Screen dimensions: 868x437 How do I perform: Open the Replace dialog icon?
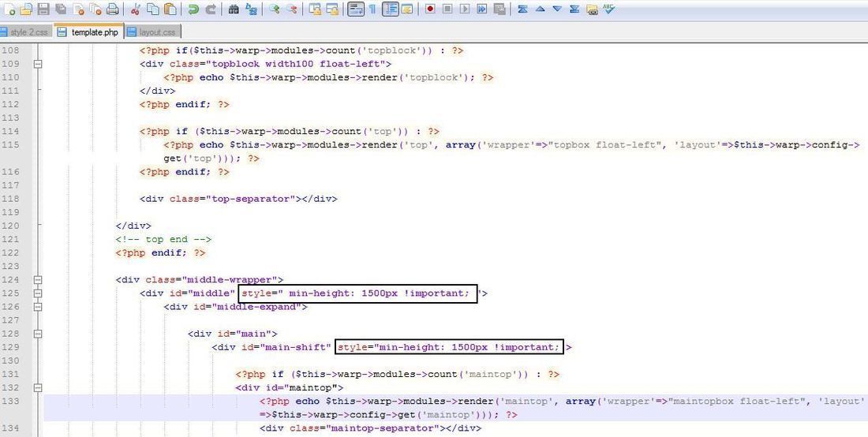(x=251, y=9)
